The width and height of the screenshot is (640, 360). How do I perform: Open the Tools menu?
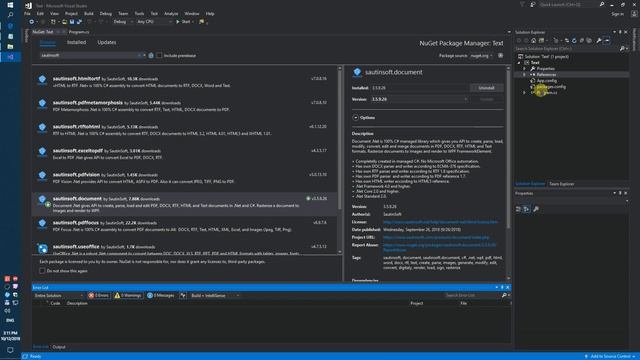pos(139,13)
